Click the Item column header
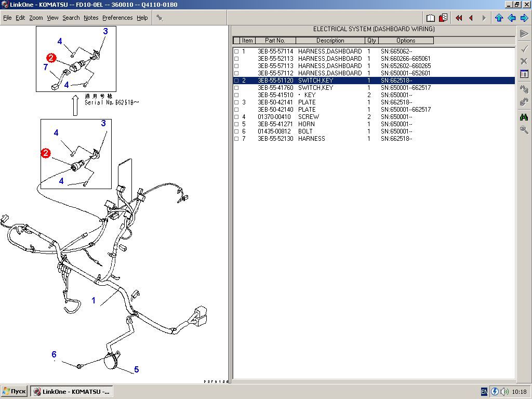The image size is (532, 399). (x=247, y=41)
